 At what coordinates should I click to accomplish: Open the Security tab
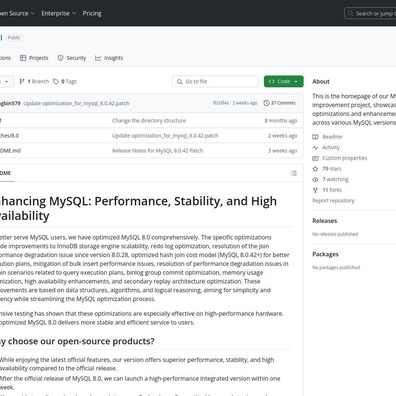[72, 58]
